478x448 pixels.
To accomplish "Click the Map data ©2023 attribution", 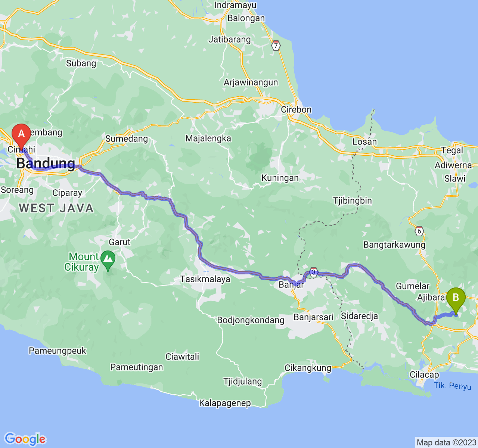I will coord(446,443).
